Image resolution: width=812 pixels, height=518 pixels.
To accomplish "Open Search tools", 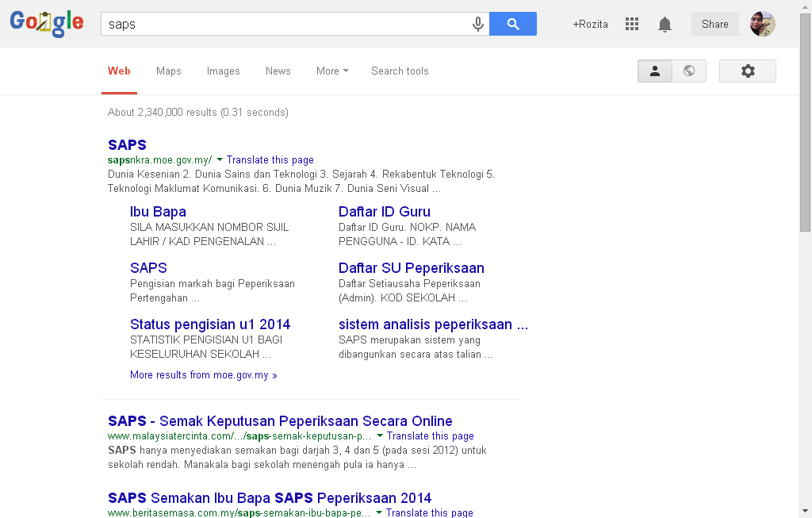I will (x=400, y=71).
